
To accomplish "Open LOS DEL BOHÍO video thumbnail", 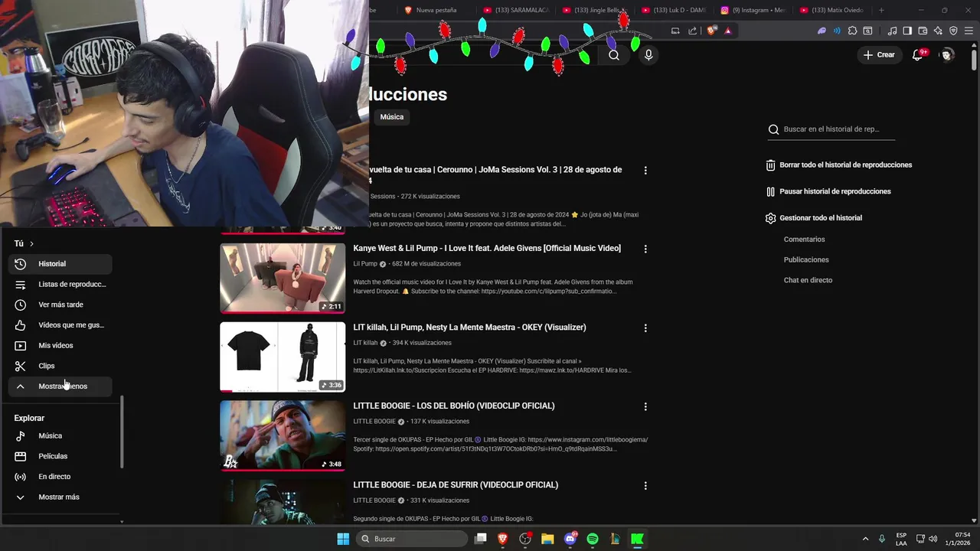I will click(283, 435).
